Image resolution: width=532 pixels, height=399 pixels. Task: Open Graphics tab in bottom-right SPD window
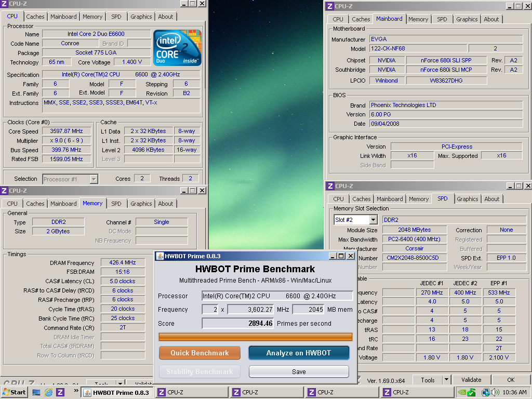tap(467, 199)
